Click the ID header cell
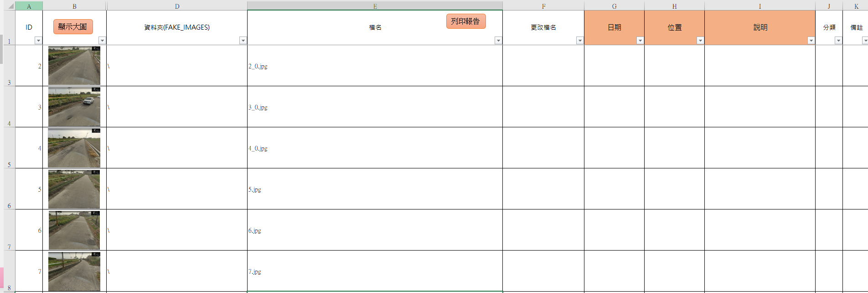 [x=29, y=27]
